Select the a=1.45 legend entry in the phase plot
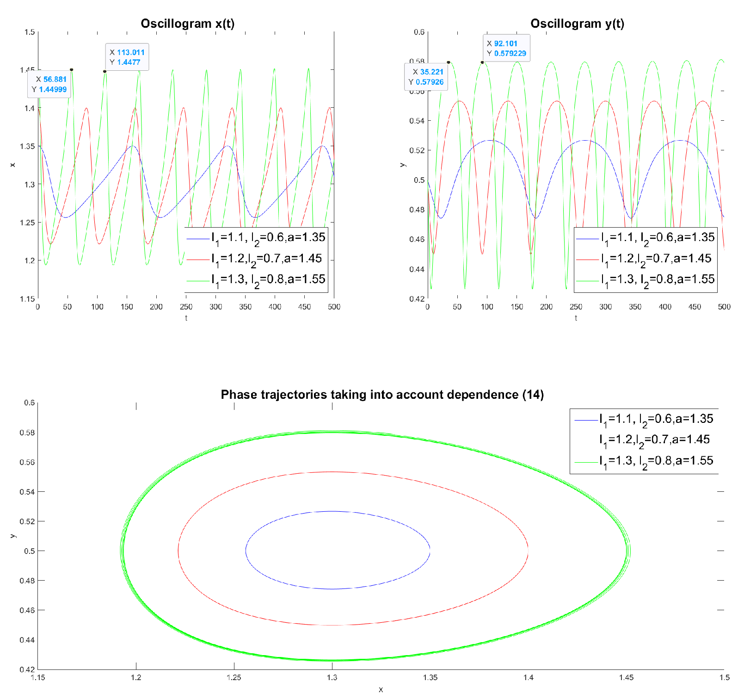Screen dimensions: 744x700 (x=654, y=440)
